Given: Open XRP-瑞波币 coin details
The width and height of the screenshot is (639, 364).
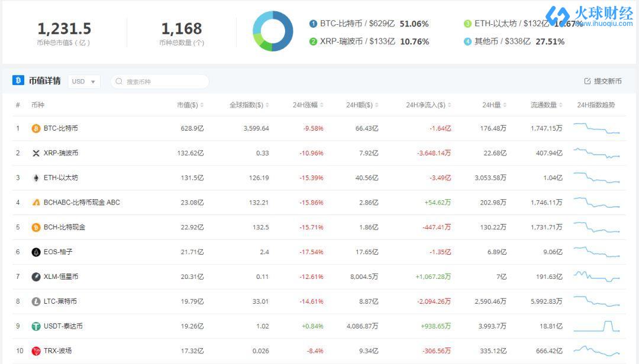Looking at the screenshot, I should pyautogui.click(x=61, y=153).
